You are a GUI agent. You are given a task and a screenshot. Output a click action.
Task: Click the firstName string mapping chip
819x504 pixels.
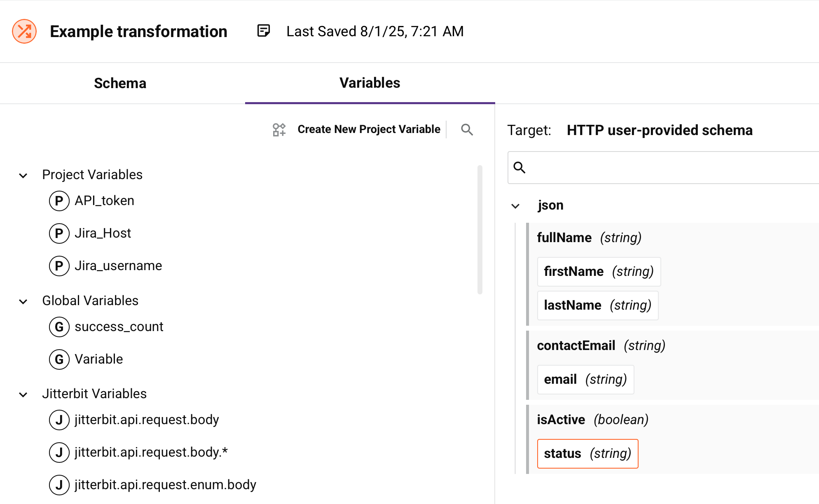(x=599, y=272)
